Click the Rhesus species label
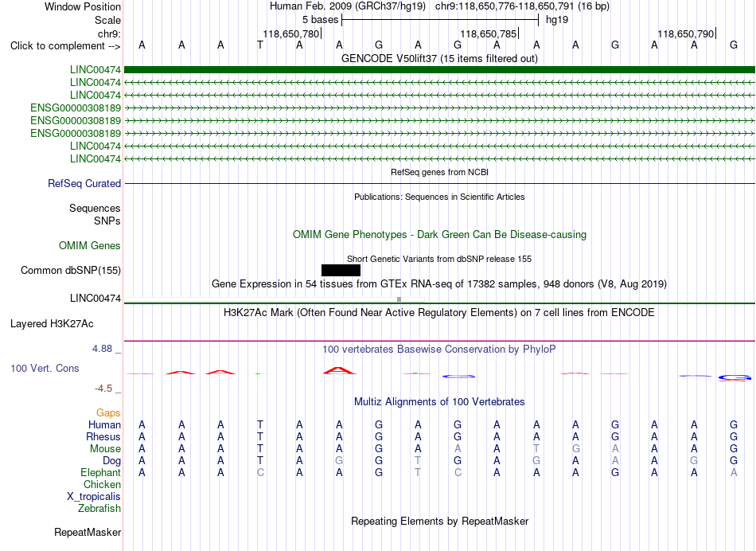The image size is (756, 551). (x=103, y=436)
